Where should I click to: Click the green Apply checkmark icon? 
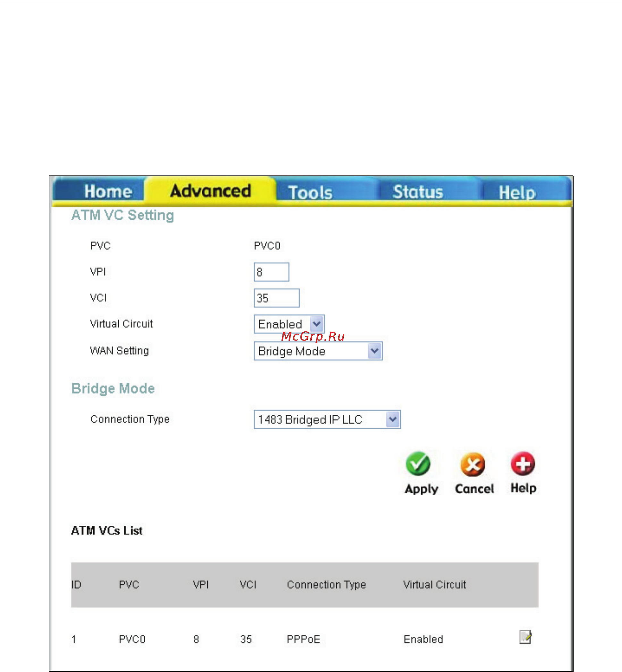pos(418,464)
